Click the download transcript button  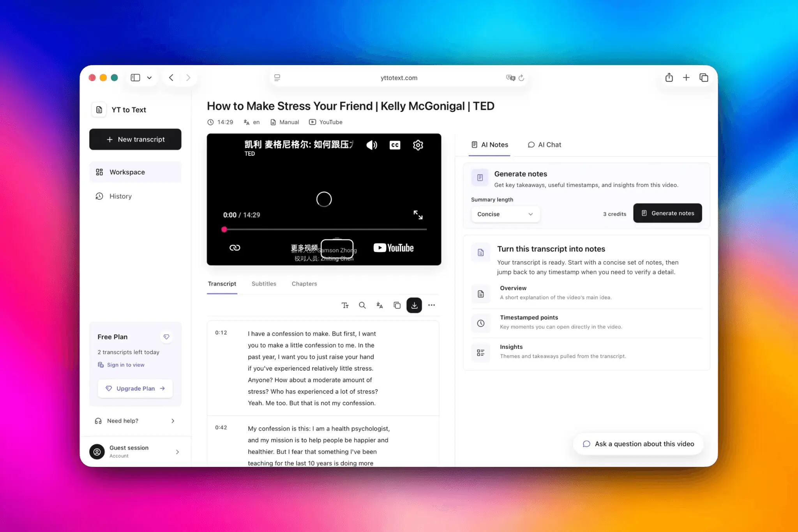click(x=414, y=305)
